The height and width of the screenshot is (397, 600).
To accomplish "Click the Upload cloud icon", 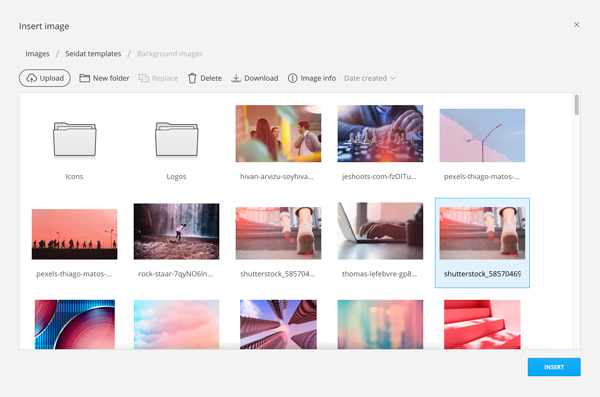I will click(x=31, y=78).
